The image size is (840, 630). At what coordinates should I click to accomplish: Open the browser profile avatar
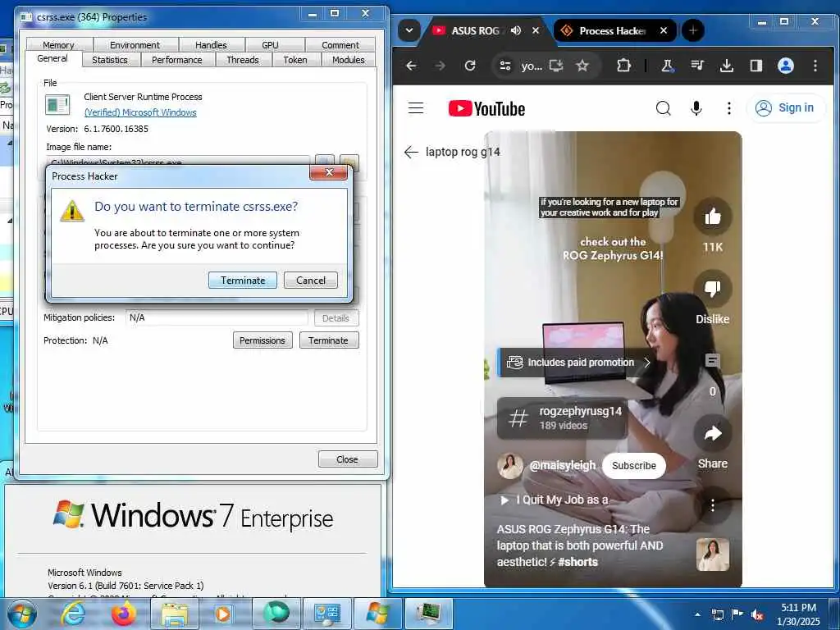coord(785,66)
